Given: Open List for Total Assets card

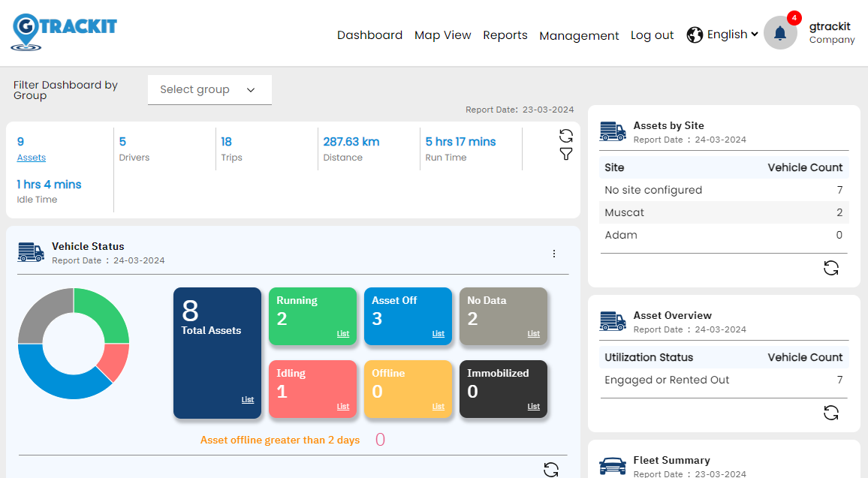Looking at the screenshot, I should tap(248, 399).
